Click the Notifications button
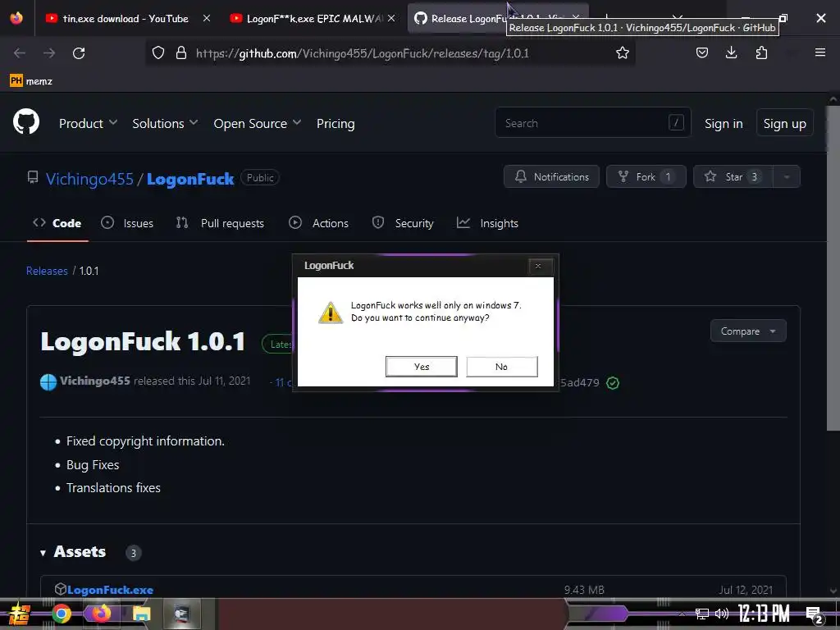840x630 pixels. coord(551,177)
